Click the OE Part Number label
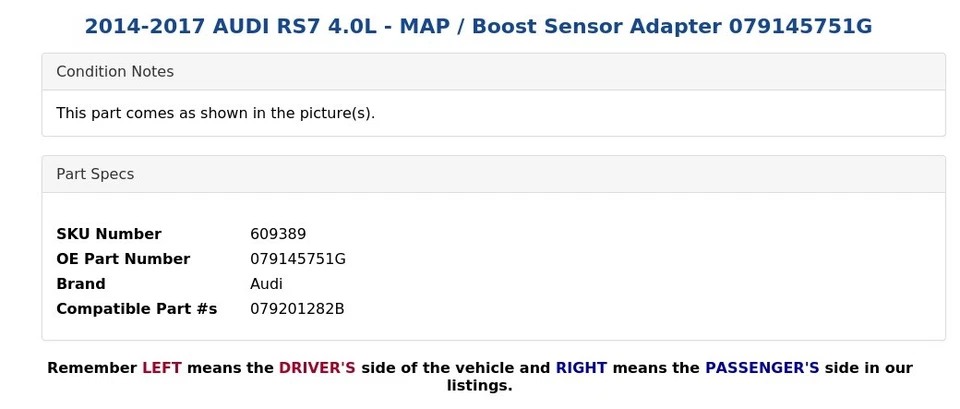 123,259
